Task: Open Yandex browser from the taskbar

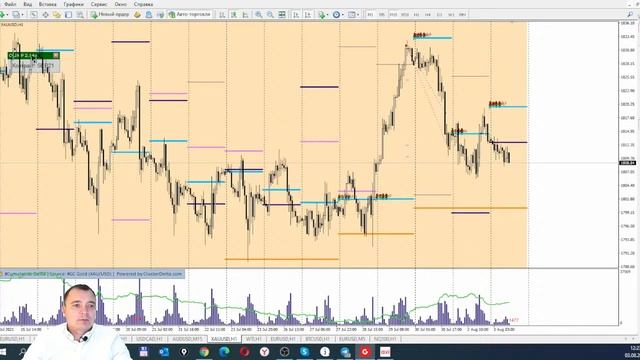Action: tap(264, 352)
